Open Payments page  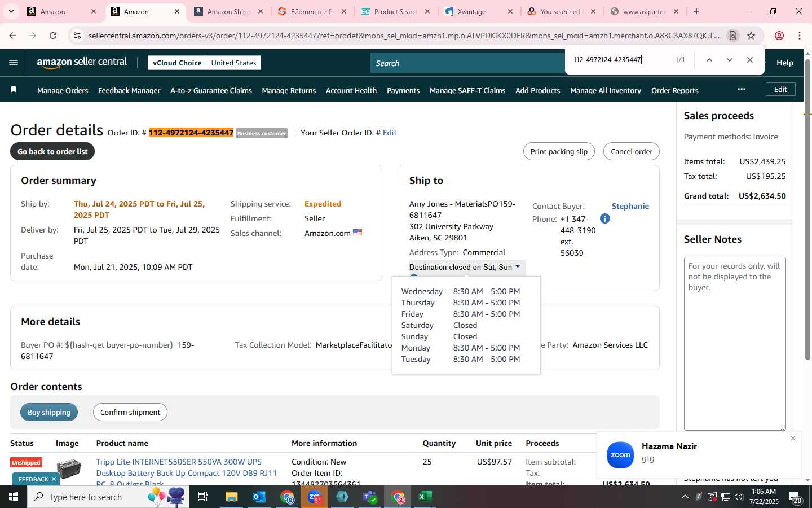pos(403,90)
